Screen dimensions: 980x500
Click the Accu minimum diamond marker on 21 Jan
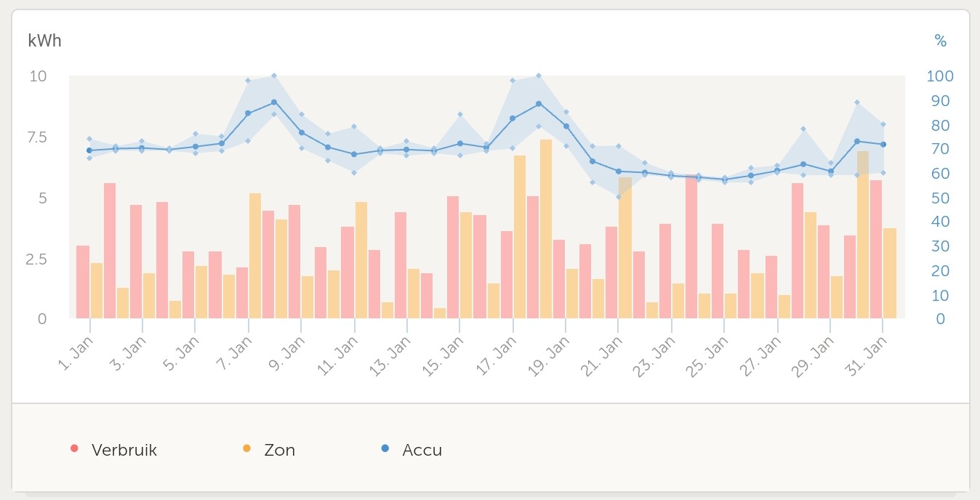[x=619, y=197]
